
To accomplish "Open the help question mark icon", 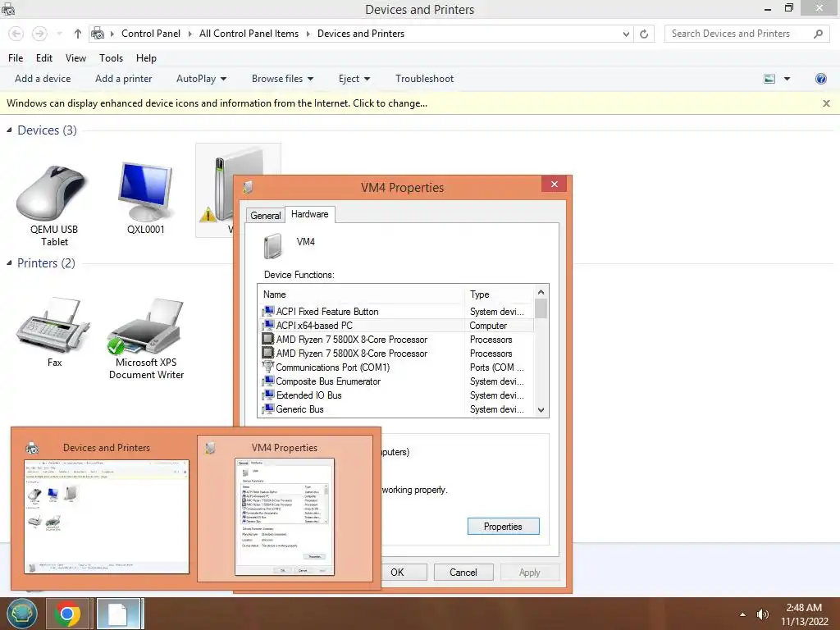I will pos(820,79).
